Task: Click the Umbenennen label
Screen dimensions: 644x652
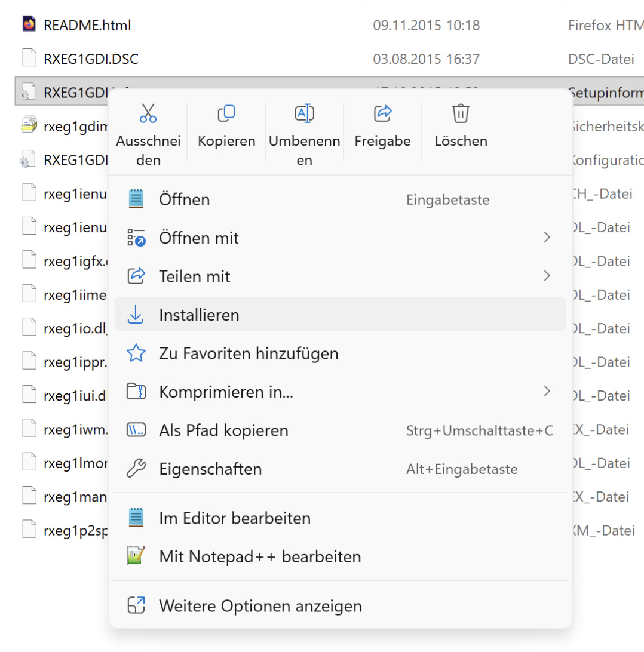Action: tap(305, 150)
